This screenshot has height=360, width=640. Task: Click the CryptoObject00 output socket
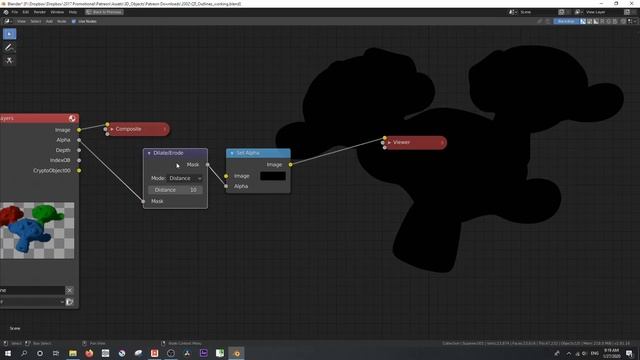pyautogui.click(x=79, y=171)
